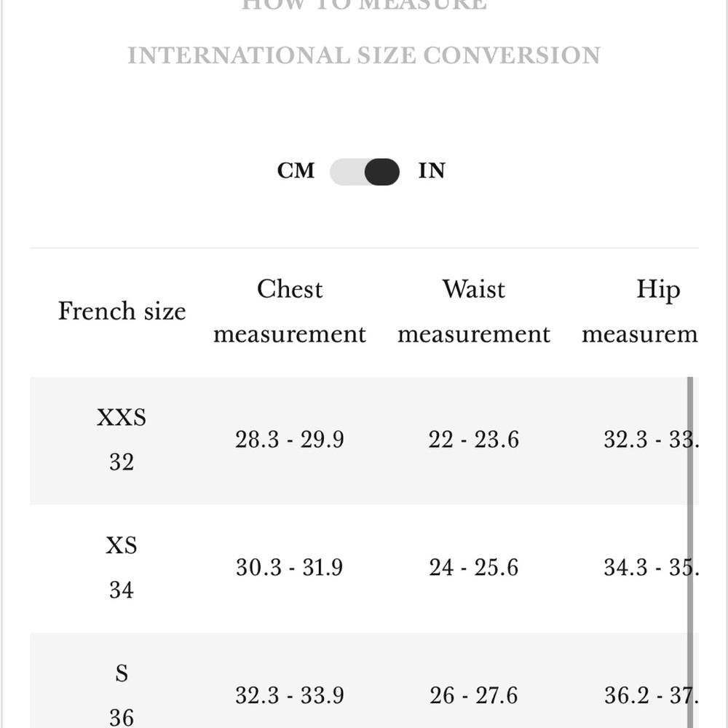Screen dimensions: 728x728
Task: Click the table's vertical scrollbar
Action: (x=690, y=553)
